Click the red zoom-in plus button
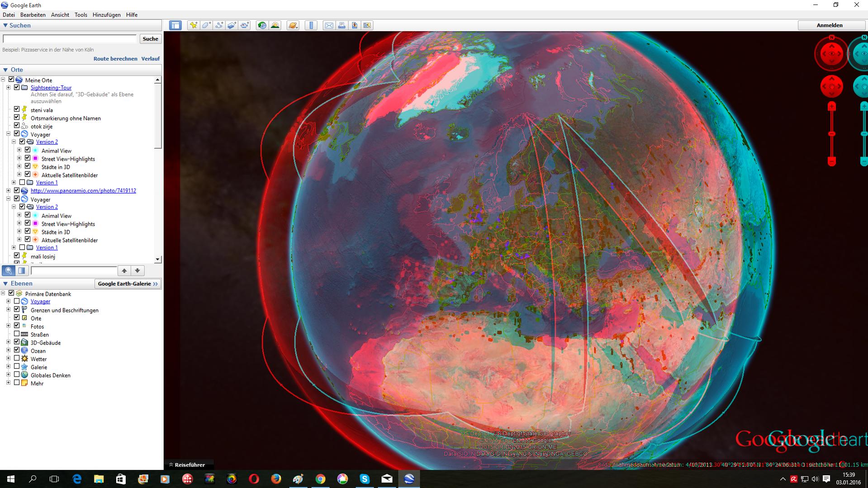 point(831,107)
